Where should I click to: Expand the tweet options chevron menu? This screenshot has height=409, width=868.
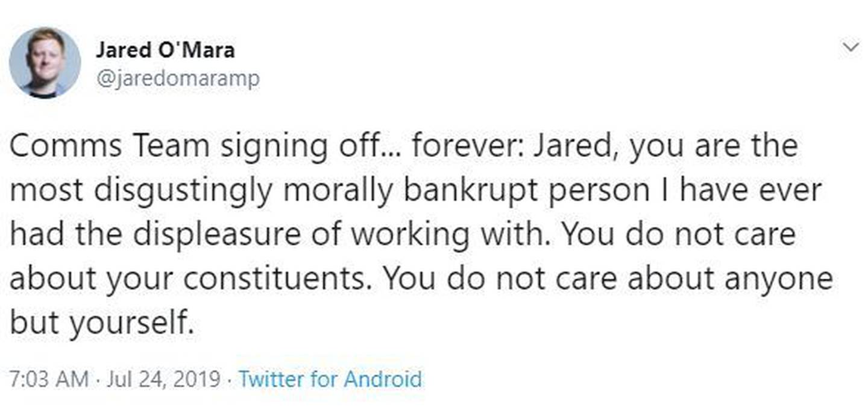click(x=851, y=48)
